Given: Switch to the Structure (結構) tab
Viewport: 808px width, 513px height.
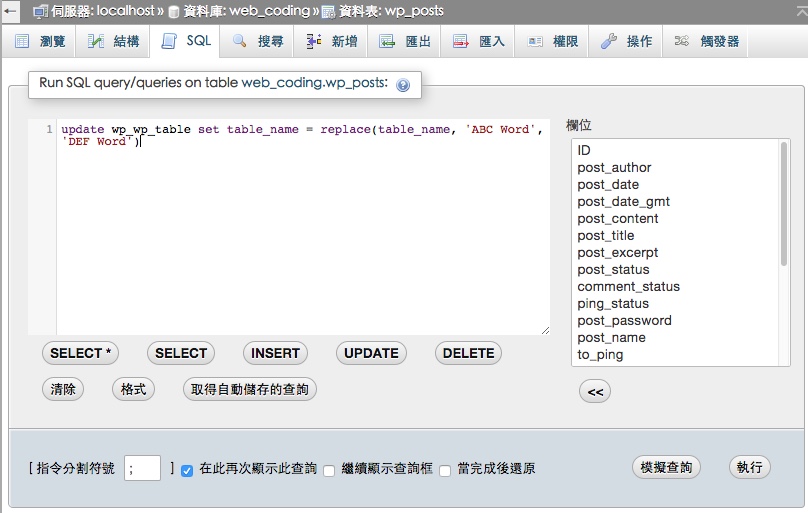Looking at the screenshot, I should pyautogui.click(x=113, y=41).
